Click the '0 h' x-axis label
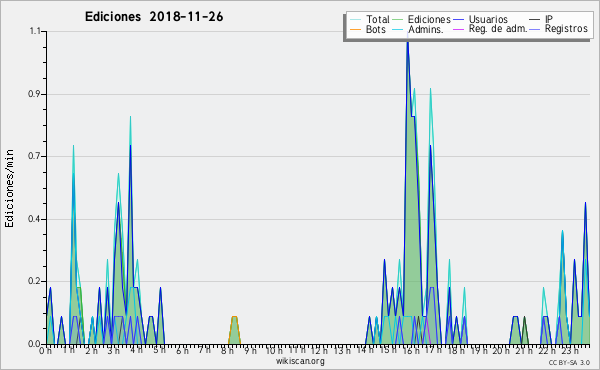The height and width of the screenshot is (370, 600). point(45,350)
